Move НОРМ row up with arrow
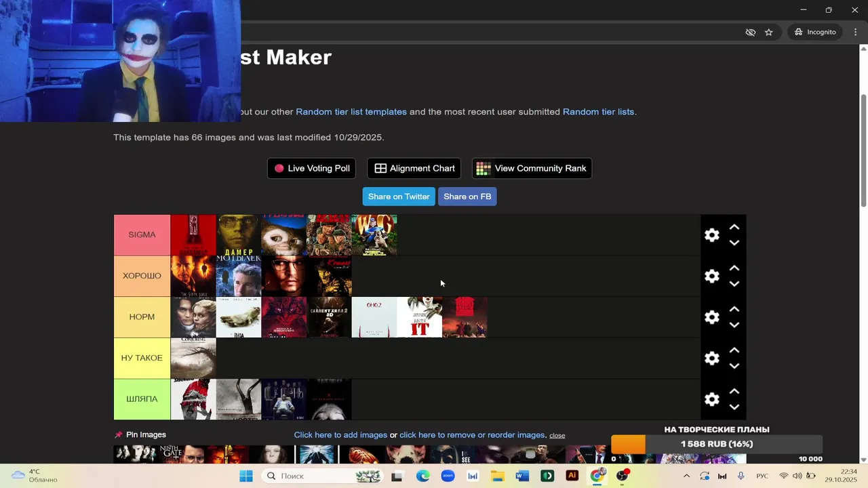Screen dimensions: 868x488 734,310
